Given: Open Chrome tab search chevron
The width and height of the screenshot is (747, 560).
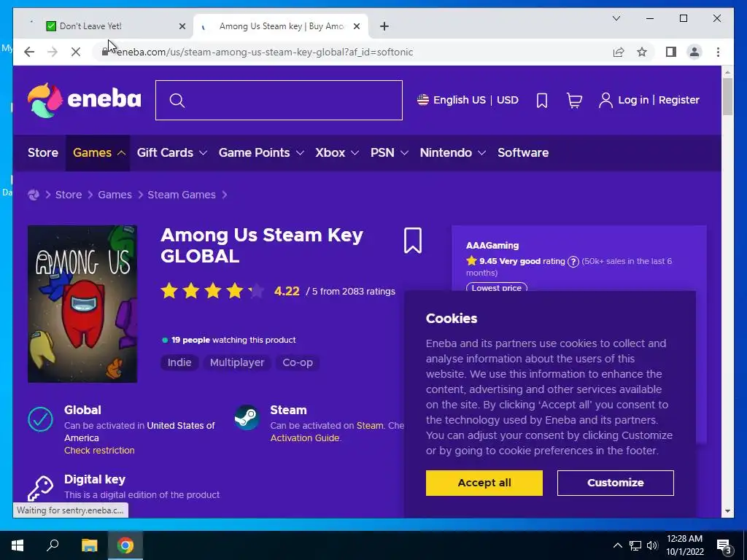Looking at the screenshot, I should pyautogui.click(x=616, y=18).
